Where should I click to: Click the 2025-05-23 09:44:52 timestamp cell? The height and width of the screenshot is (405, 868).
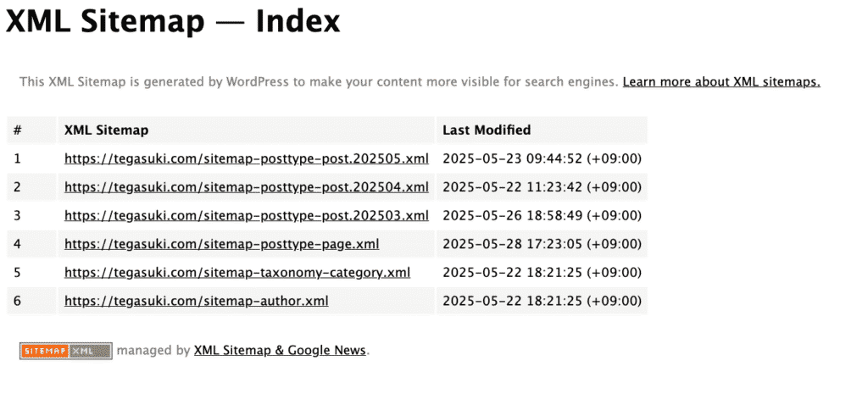542,158
